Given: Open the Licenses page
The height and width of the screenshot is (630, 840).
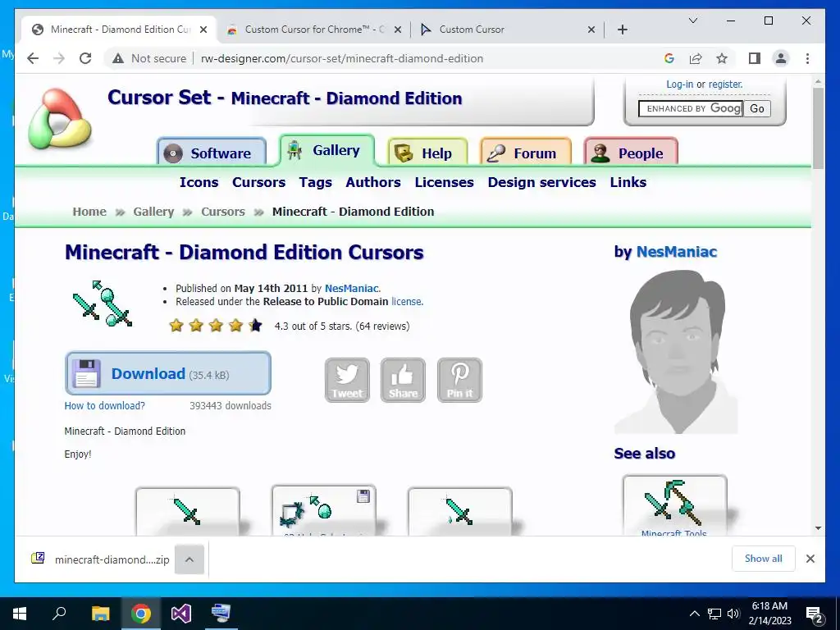Looking at the screenshot, I should [444, 182].
